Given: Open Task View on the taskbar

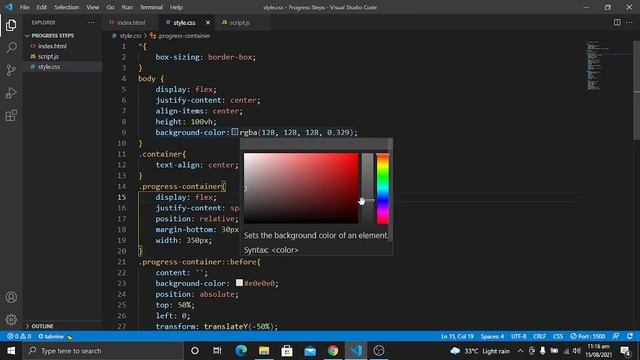Looking at the screenshot, I should click(217, 351).
